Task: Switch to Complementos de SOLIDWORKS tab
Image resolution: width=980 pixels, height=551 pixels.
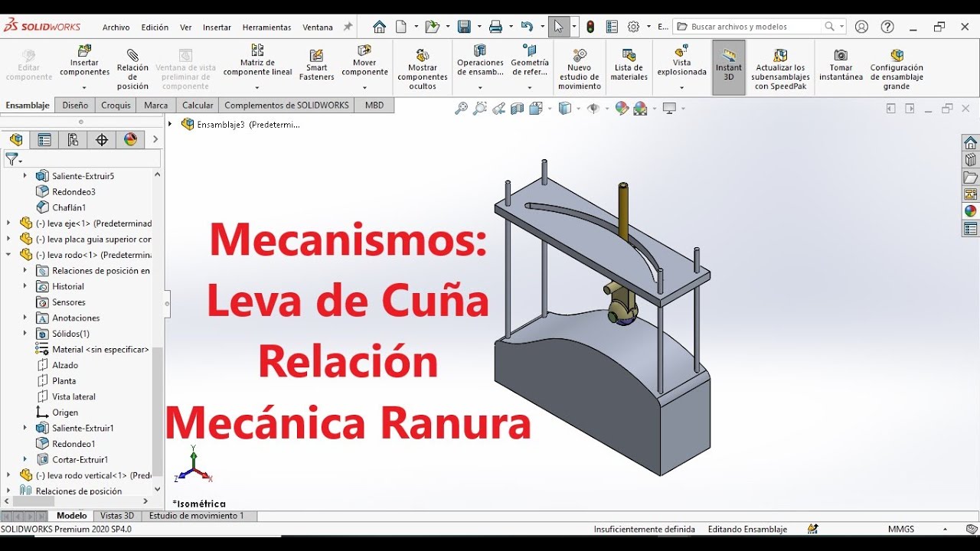Action: pyautogui.click(x=286, y=105)
